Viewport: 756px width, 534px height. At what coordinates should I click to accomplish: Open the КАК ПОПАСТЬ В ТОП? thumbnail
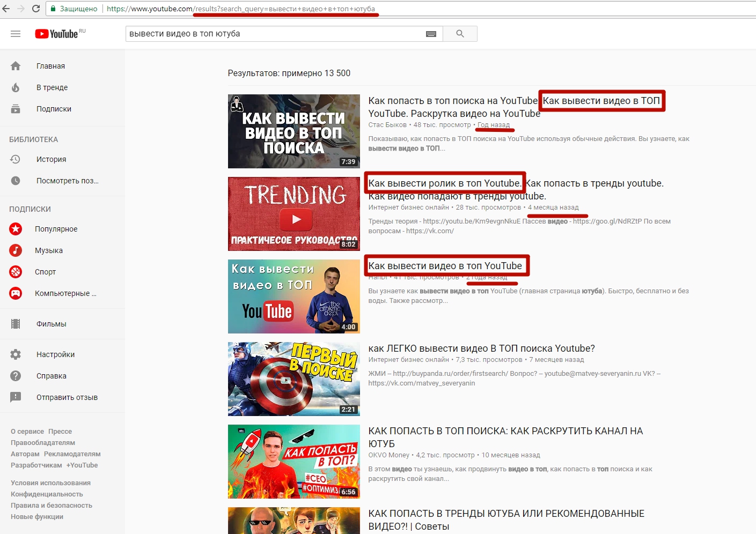coord(294,462)
